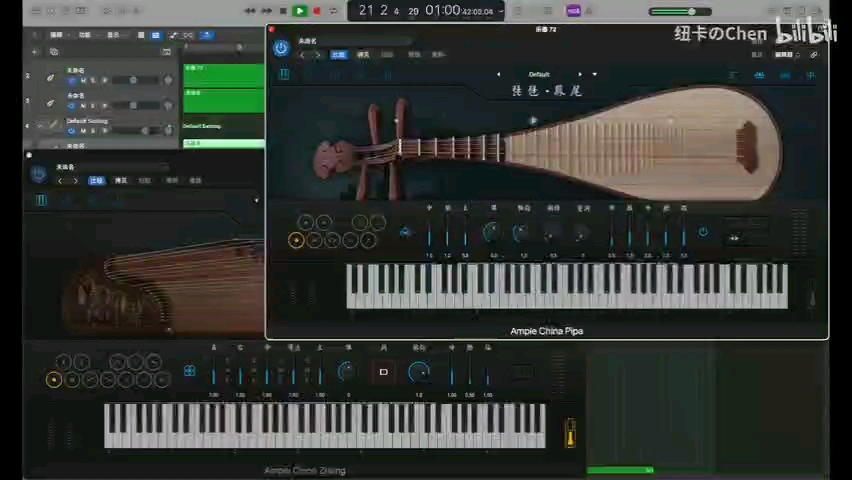Select the yellow highlighted articulation in Pipa

coord(296,240)
